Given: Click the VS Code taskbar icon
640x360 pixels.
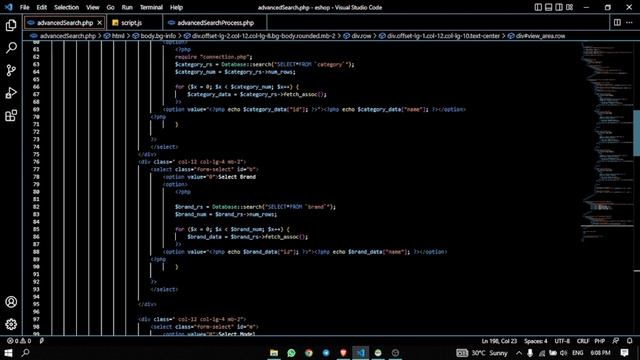Looking at the screenshot, I should pos(361,353).
